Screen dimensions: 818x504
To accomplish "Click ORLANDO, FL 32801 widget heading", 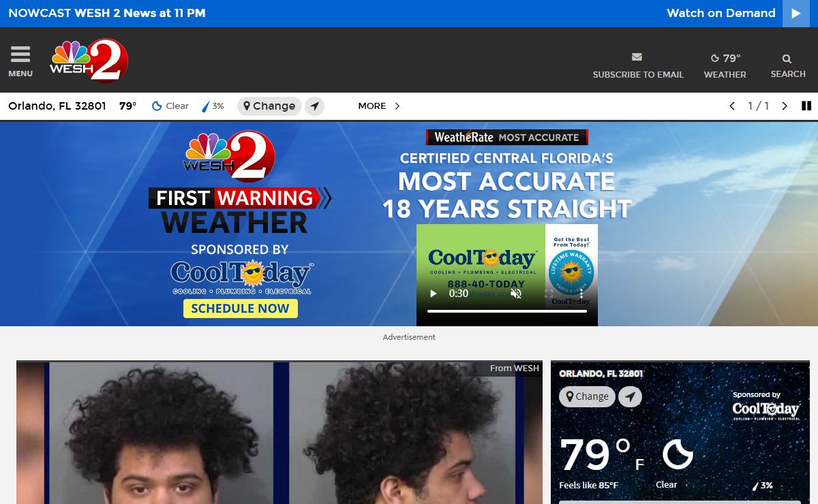I will tap(601, 374).
